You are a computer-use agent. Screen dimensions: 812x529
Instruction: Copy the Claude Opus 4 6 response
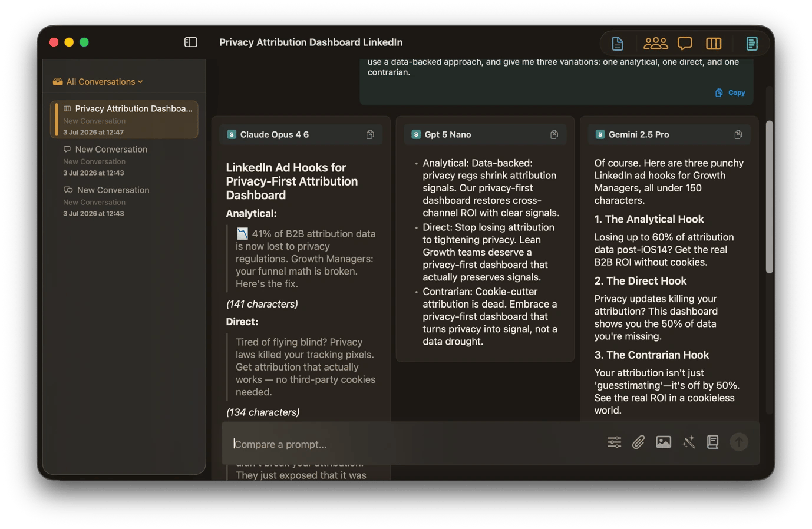(370, 134)
